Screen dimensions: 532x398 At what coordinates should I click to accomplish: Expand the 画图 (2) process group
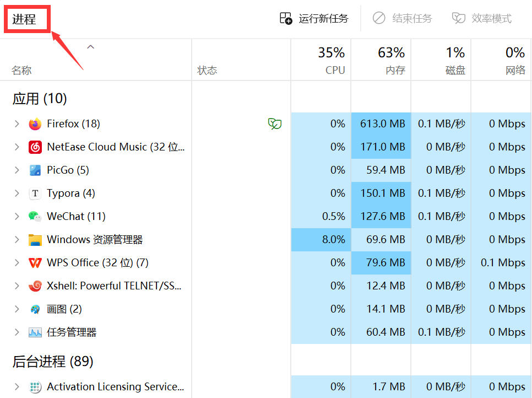17,309
